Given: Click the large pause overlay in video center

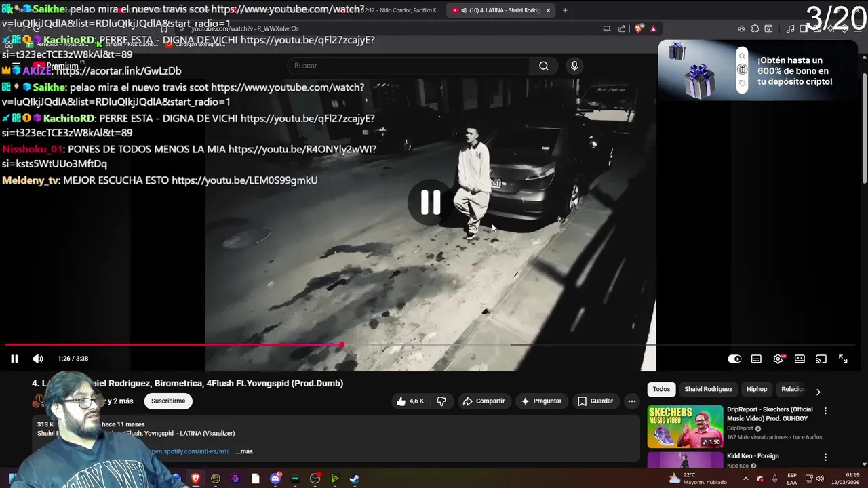Looking at the screenshot, I should tap(431, 203).
